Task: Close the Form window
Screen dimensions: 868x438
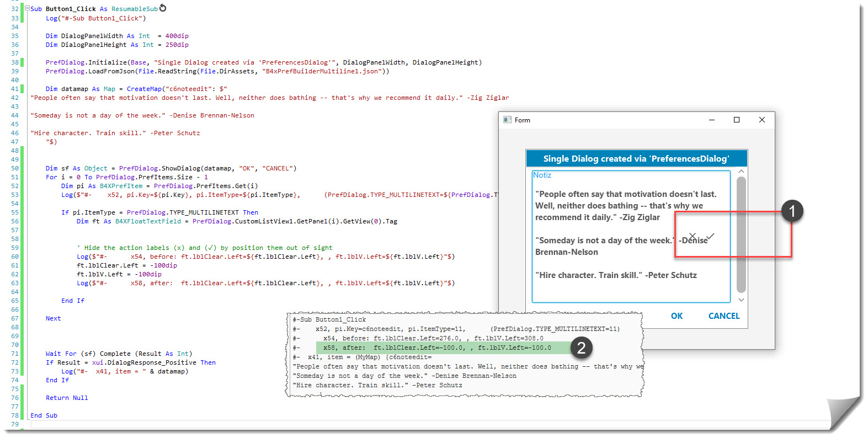Action: pos(762,120)
